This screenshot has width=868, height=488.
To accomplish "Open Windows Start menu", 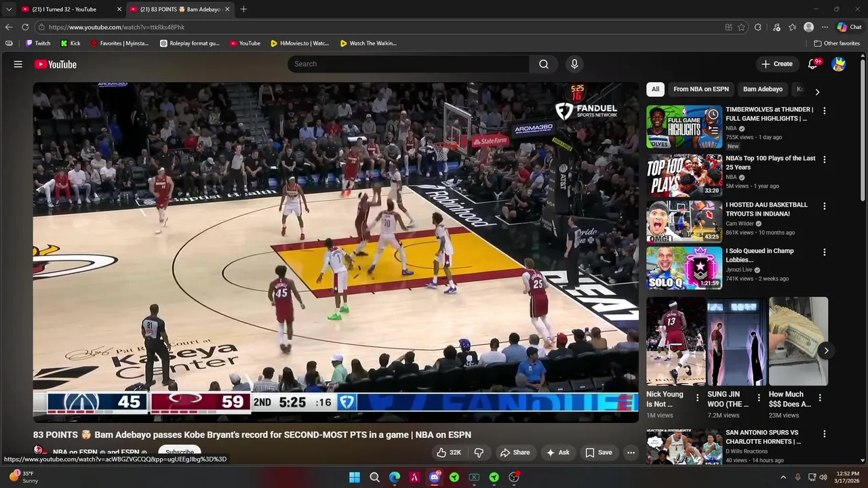I will (355, 477).
